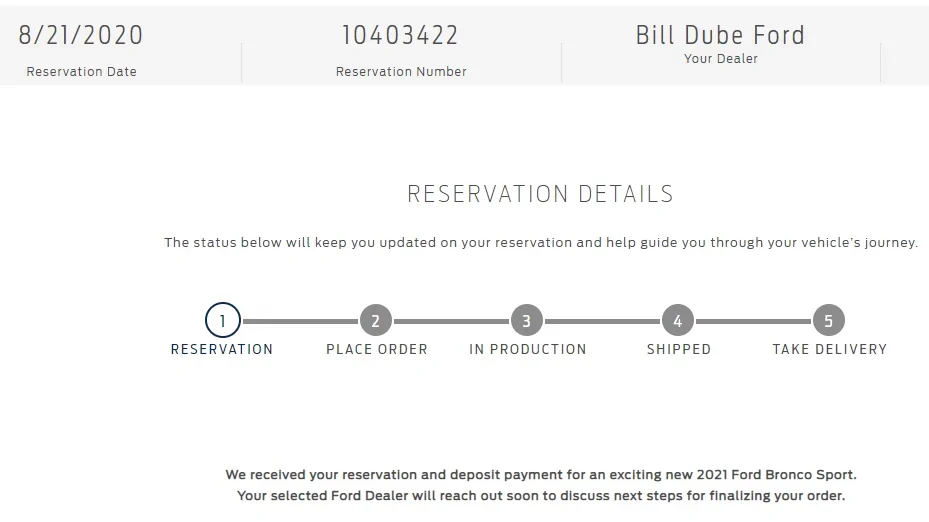Click the progress line between steps 1 and 2
The image size is (929, 522).
pos(299,321)
